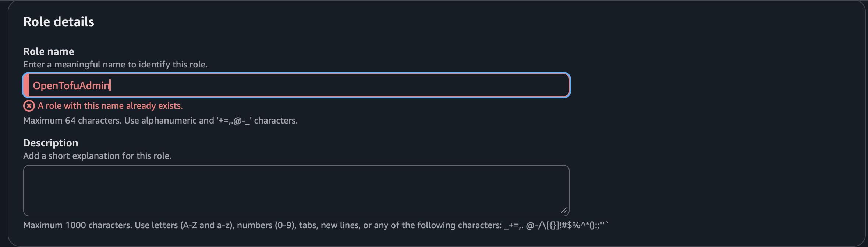Grab the Description box resize handle
868x247 pixels.
pyautogui.click(x=563, y=210)
